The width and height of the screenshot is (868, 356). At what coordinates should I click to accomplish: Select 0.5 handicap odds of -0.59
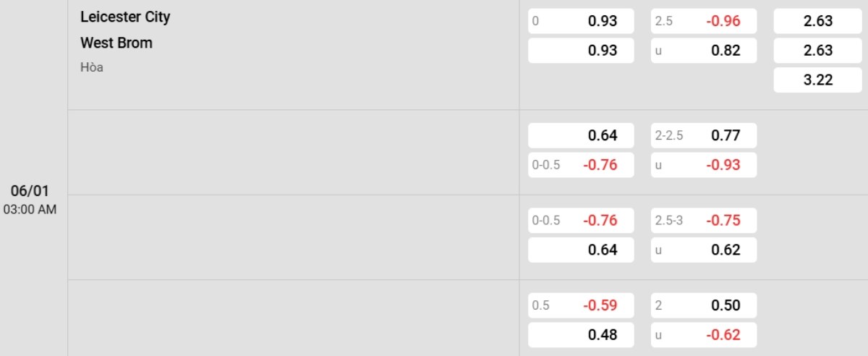pos(581,305)
